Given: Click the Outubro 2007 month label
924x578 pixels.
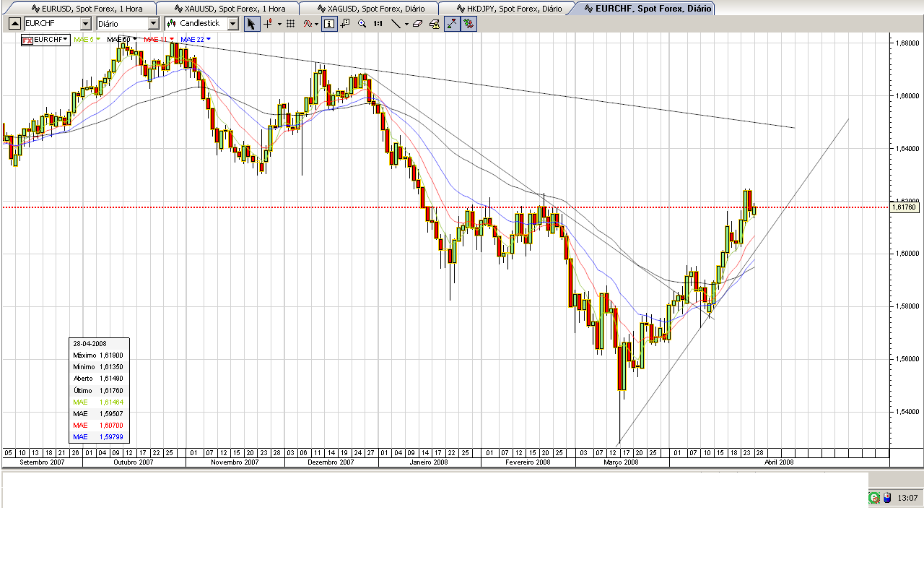Looking at the screenshot, I should click(x=133, y=462).
